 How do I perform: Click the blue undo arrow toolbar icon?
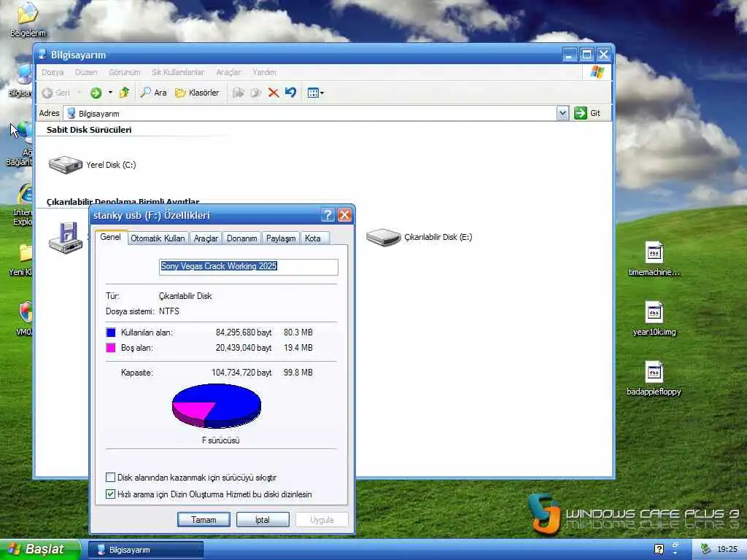290,93
